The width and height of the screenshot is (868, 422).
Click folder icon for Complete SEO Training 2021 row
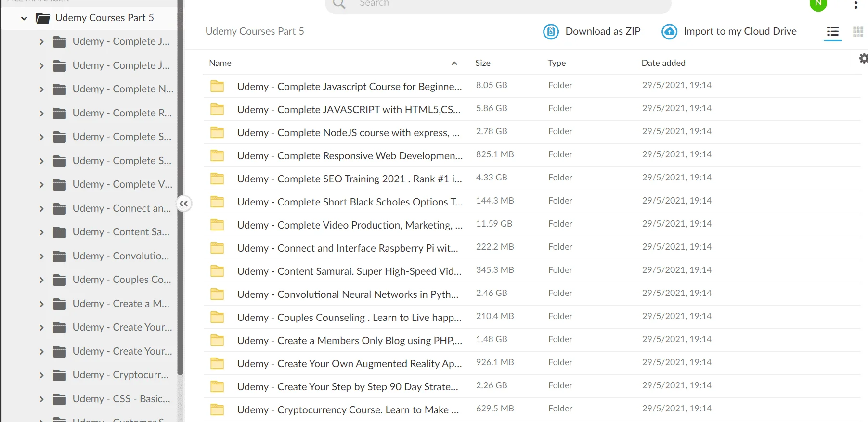pyautogui.click(x=217, y=179)
